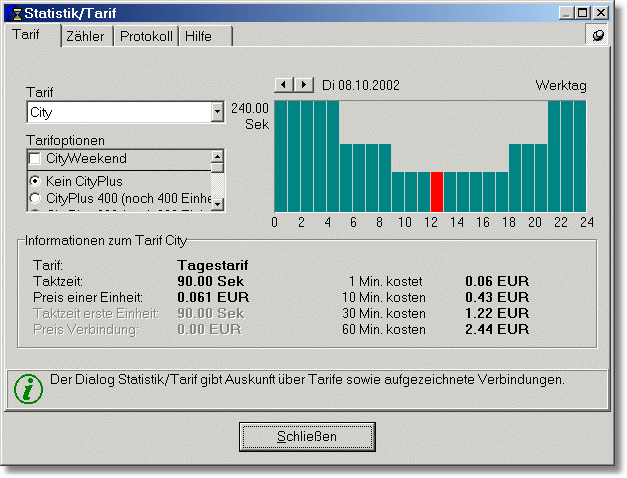The width and height of the screenshot is (627, 478).
Task: Open the Tarif dropdown arrow
Action: click(217, 112)
